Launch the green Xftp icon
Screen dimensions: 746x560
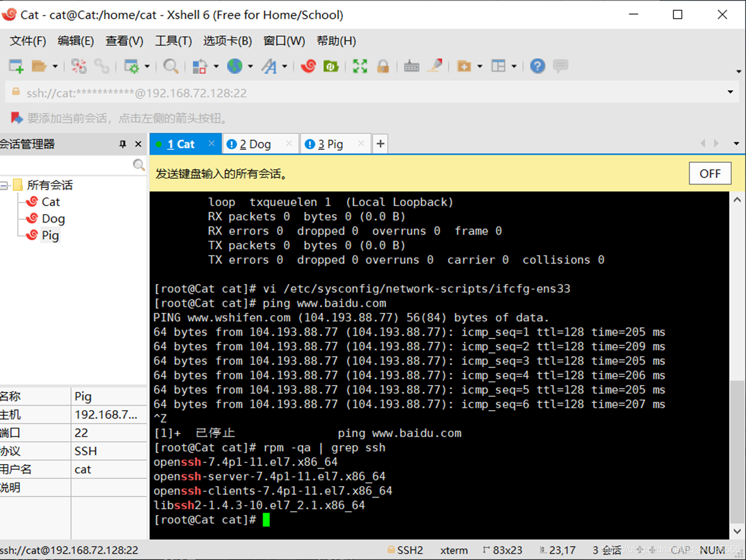(331, 66)
